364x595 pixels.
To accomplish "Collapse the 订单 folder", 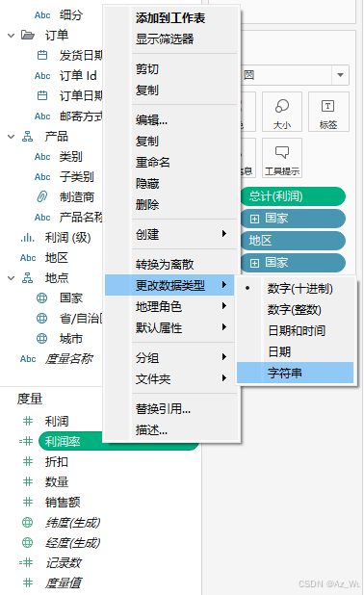I will [11, 36].
